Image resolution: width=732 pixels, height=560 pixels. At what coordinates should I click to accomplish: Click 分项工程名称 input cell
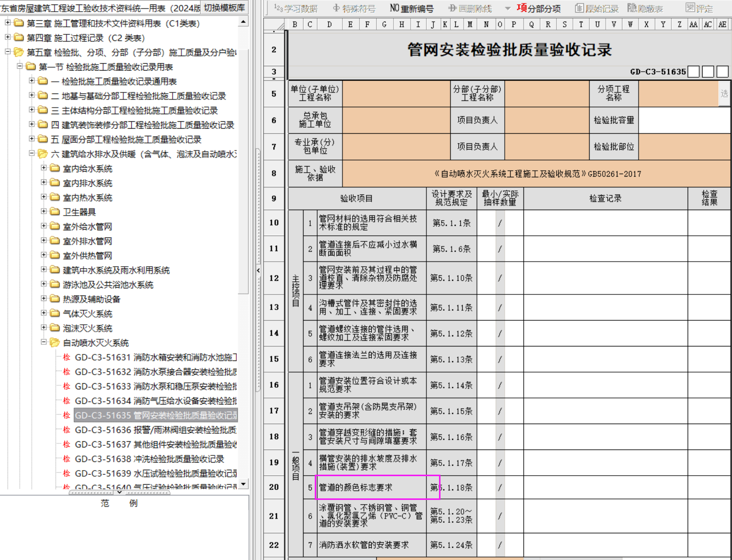[678, 93]
